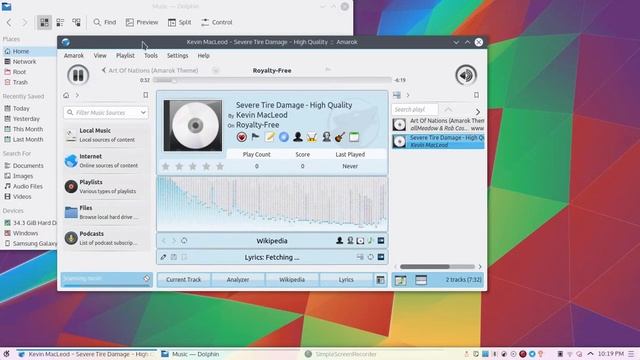
Task: Open the Filter Music Sources dropdown arrow
Action: (x=143, y=112)
